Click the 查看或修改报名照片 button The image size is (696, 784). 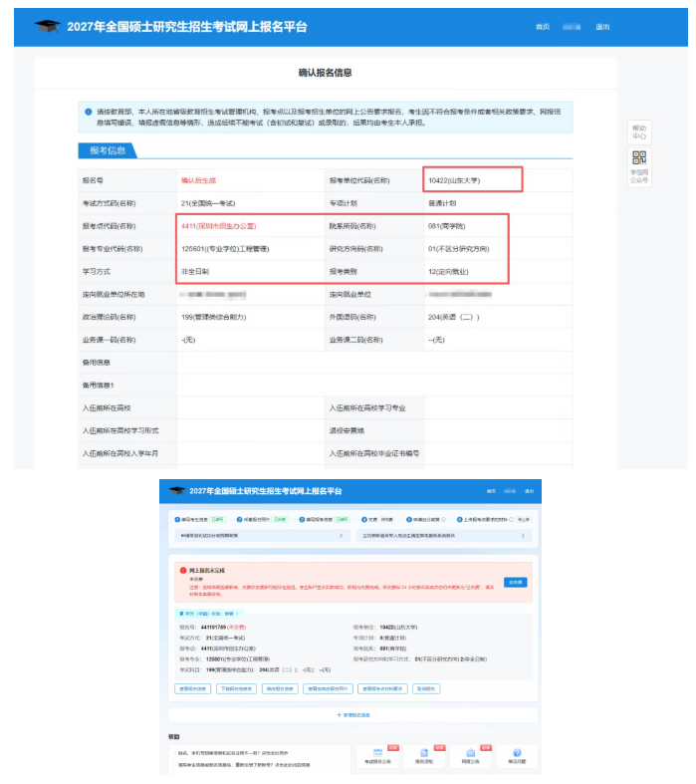pos(328,688)
